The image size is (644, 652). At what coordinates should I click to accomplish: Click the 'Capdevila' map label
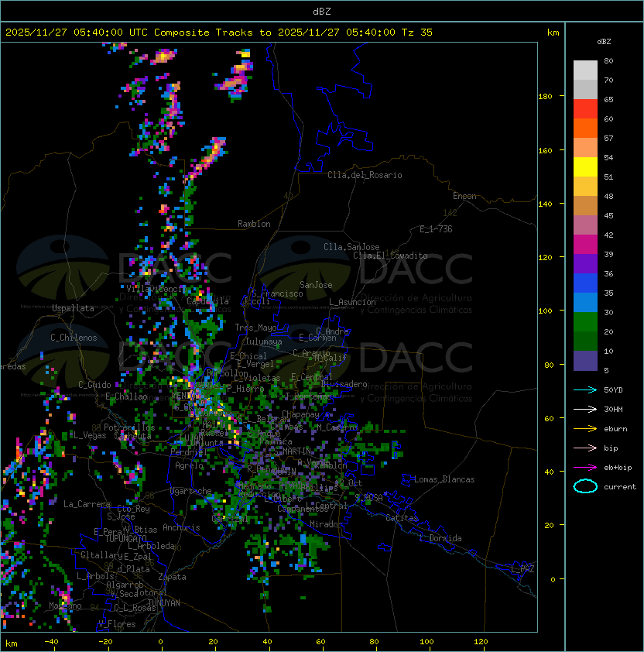coord(208,301)
